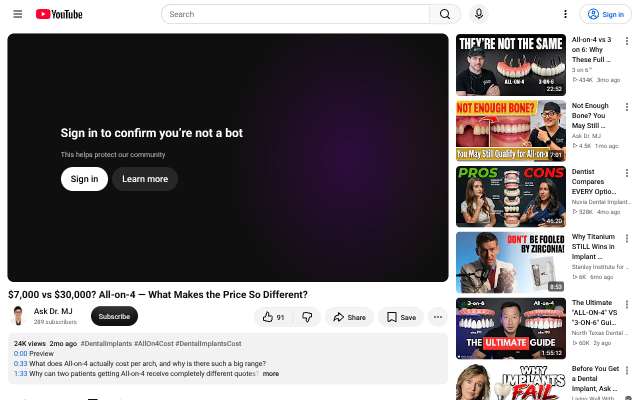Open title 'Dentist Compares EVERY Optio...'
This screenshot has height=400, width=640.
click(594, 182)
